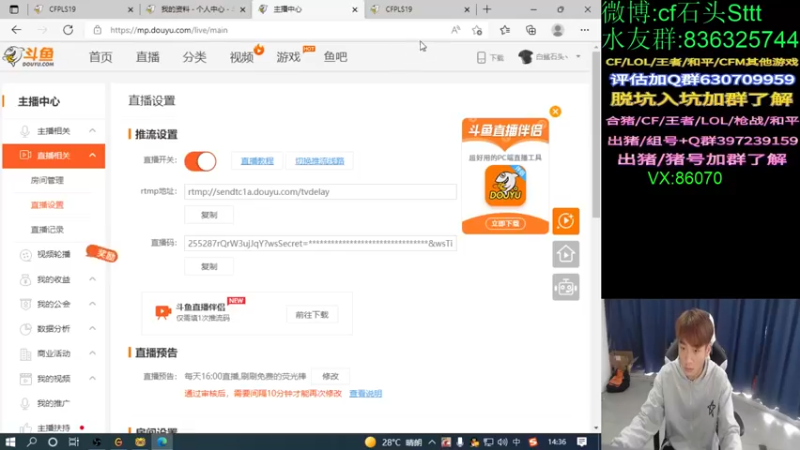This screenshot has height=450, width=800.
Task: Click the 我的收益 money bag icon
Action: (25, 280)
